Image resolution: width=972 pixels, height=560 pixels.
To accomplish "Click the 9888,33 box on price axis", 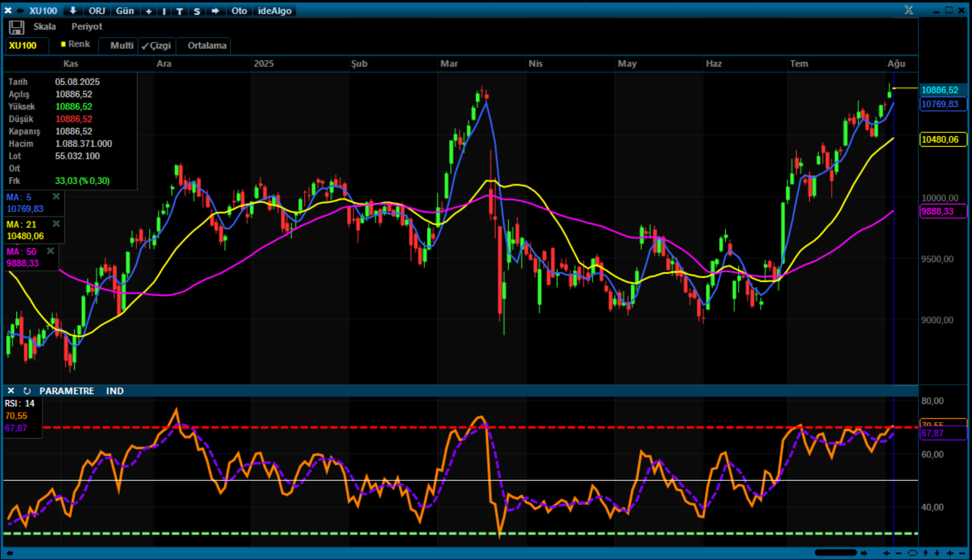I will click(943, 212).
